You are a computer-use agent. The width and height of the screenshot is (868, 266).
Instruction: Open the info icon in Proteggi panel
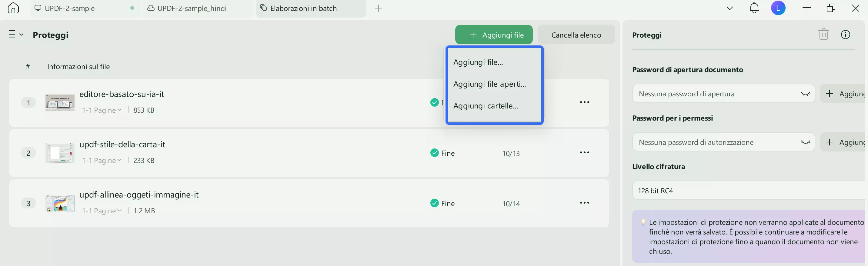[x=845, y=34]
